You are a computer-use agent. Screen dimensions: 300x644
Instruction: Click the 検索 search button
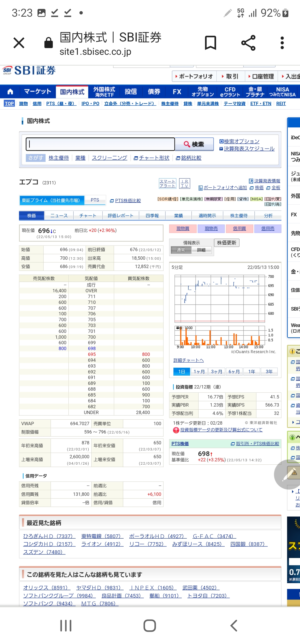click(194, 144)
